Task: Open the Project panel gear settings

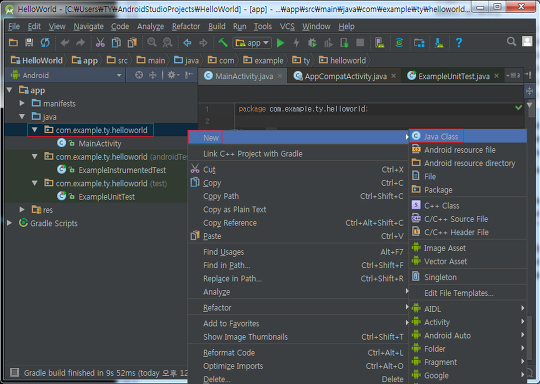Action: click(x=173, y=75)
